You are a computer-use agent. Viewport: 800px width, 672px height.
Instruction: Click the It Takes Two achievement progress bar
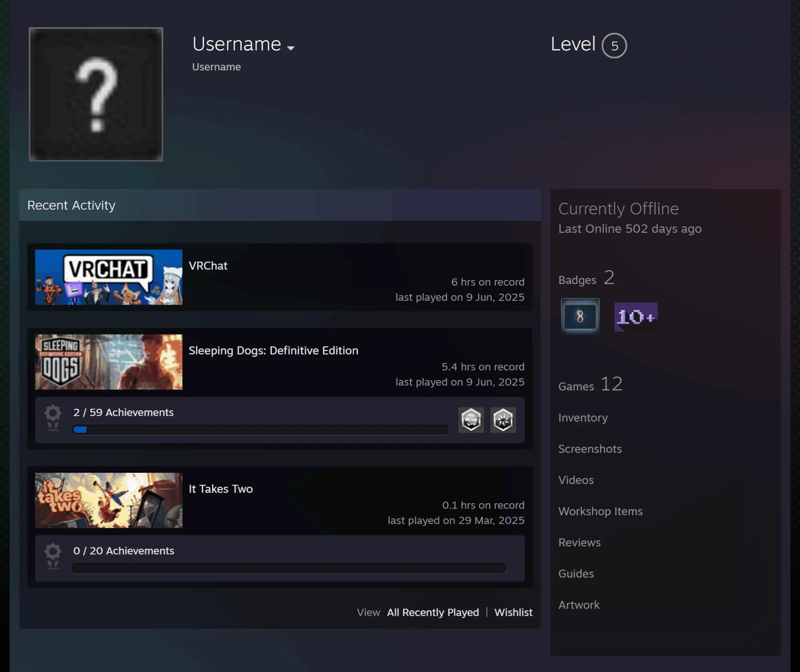coord(289,568)
